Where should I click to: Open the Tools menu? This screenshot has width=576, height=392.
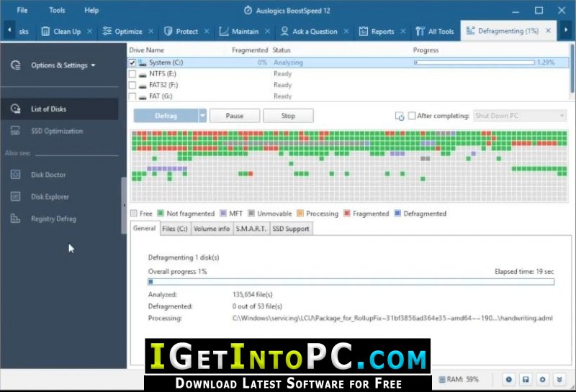[x=57, y=10]
